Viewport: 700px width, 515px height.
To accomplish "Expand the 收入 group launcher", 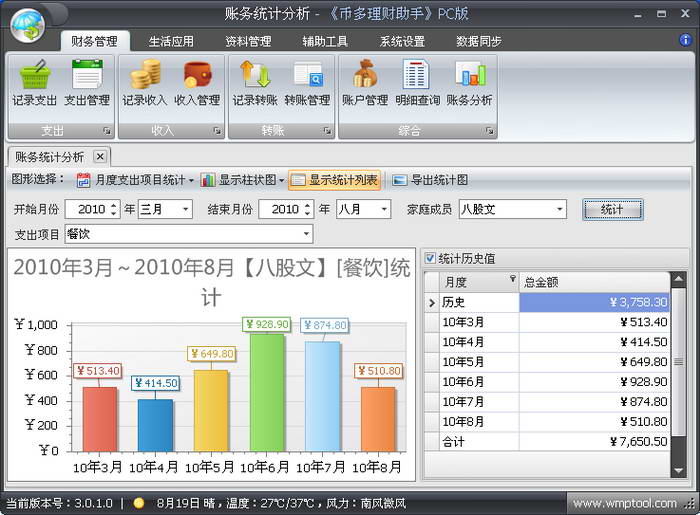I will (217, 131).
